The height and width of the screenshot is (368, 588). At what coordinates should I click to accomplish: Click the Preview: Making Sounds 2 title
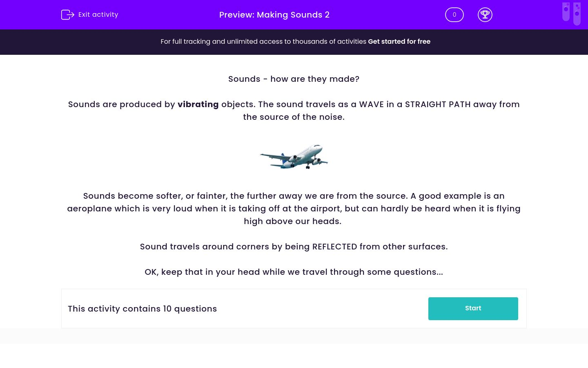click(274, 15)
